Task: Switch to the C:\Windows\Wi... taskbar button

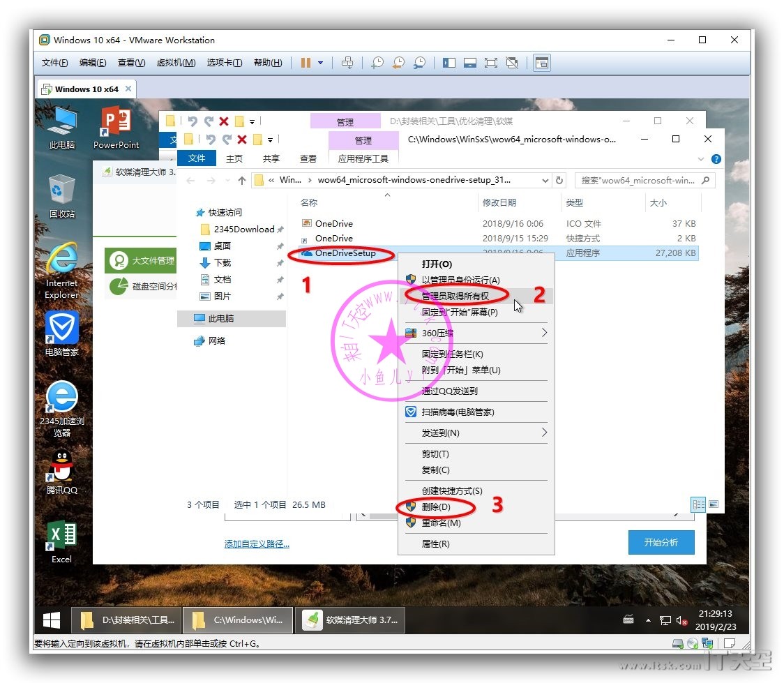Action: click(x=237, y=620)
